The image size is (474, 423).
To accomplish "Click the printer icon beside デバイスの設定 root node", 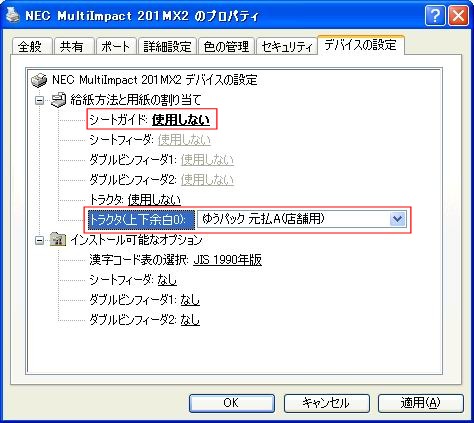I will pyautogui.click(x=39, y=80).
